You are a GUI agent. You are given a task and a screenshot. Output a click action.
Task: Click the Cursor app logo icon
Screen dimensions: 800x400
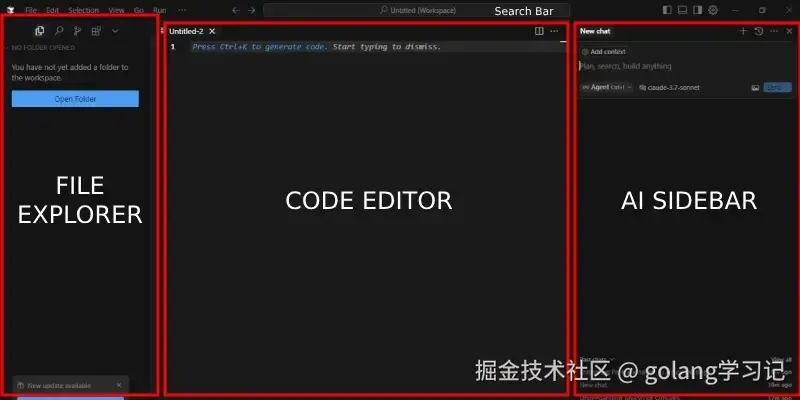pyautogui.click(x=10, y=10)
